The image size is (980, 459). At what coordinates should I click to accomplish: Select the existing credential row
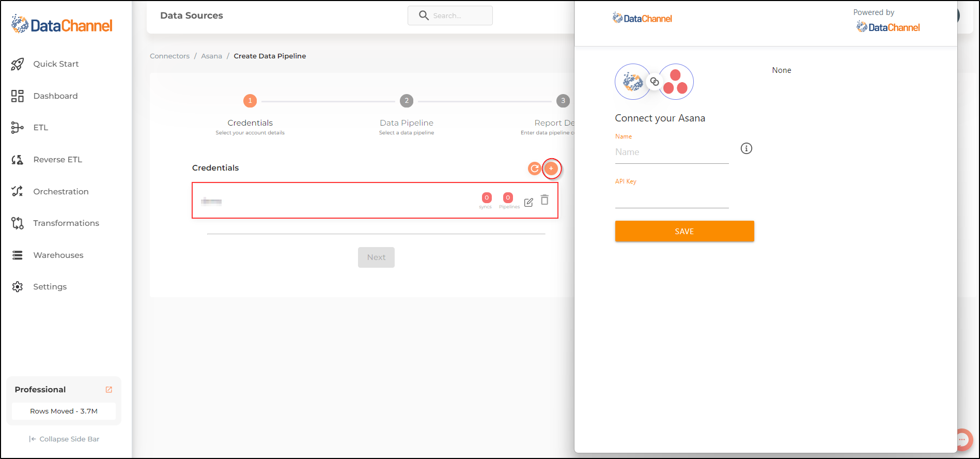pyautogui.click(x=375, y=201)
